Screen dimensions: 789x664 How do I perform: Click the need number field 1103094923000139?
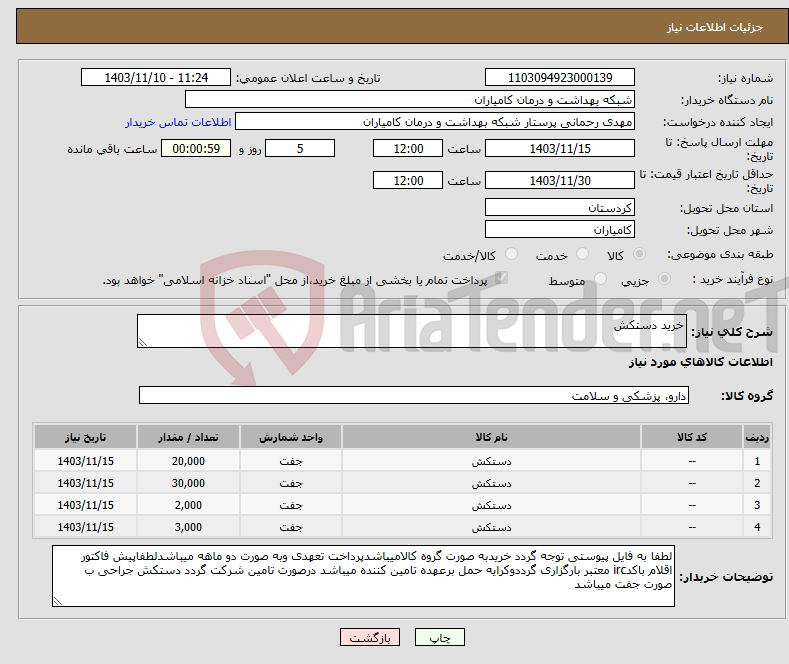pos(560,77)
